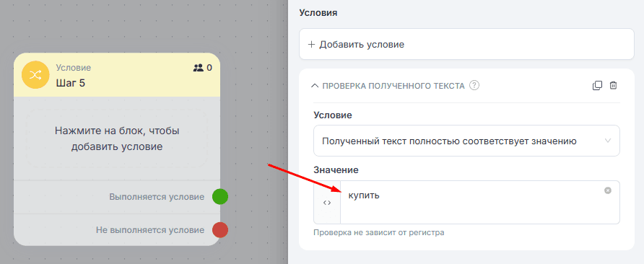644x264 pixels.
Task: Collapse the Проверка полученного текста section
Action: [x=315, y=85]
